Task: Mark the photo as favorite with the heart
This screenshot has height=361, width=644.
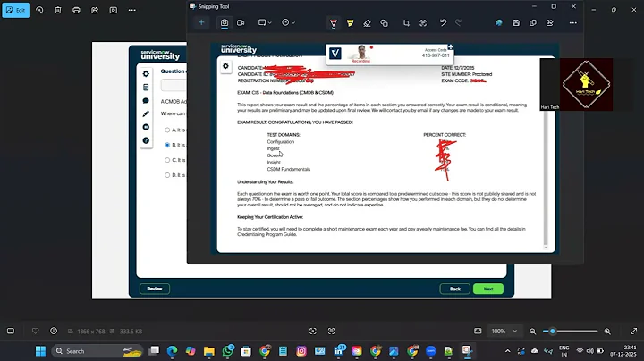Action: click(35, 331)
